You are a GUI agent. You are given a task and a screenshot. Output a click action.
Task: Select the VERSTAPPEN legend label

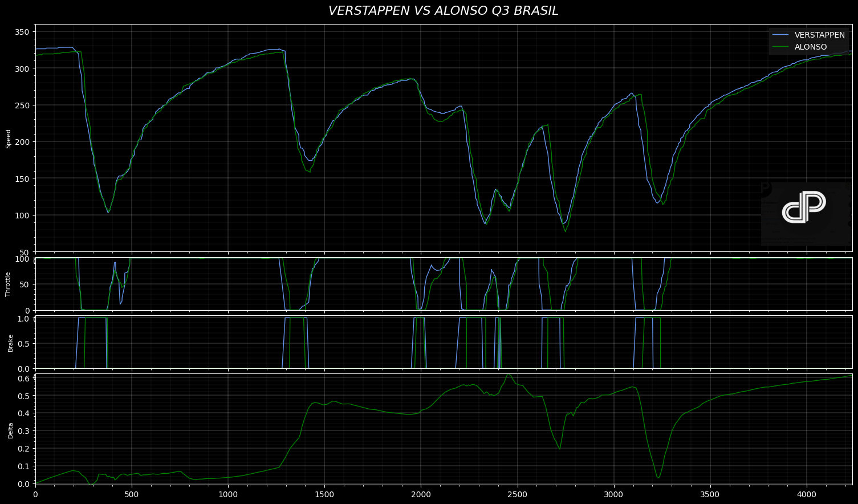coord(819,35)
